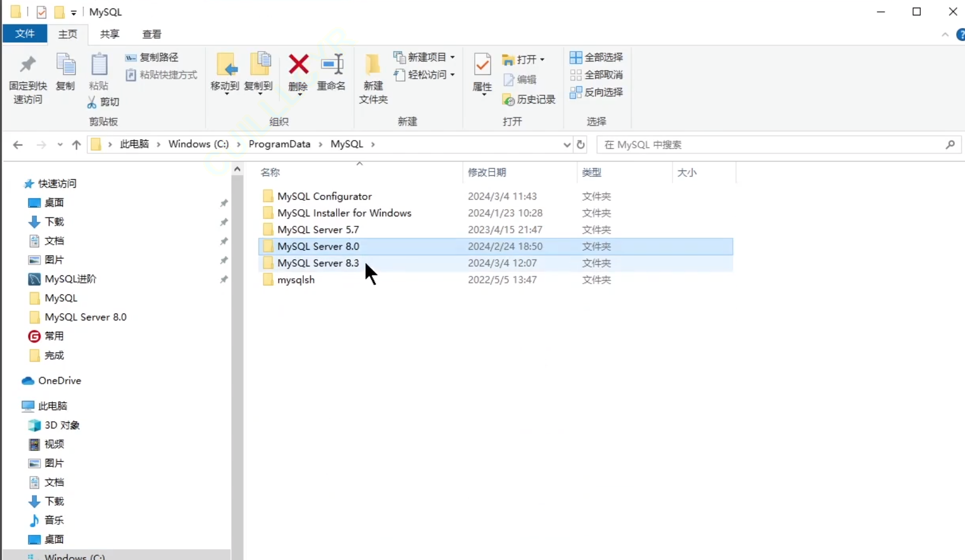Open the 打开 (open) dropdown in ribbon
The width and height of the screenshot is (965, 560).
click(x=523, y=60)
